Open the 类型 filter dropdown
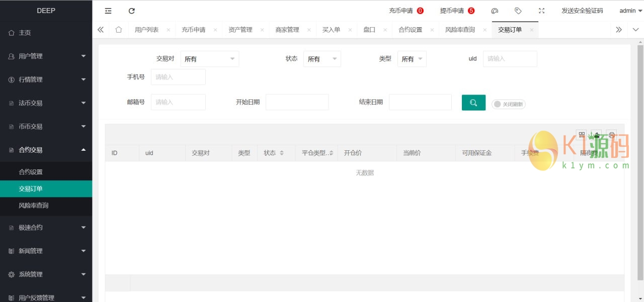 coord(412,59)
